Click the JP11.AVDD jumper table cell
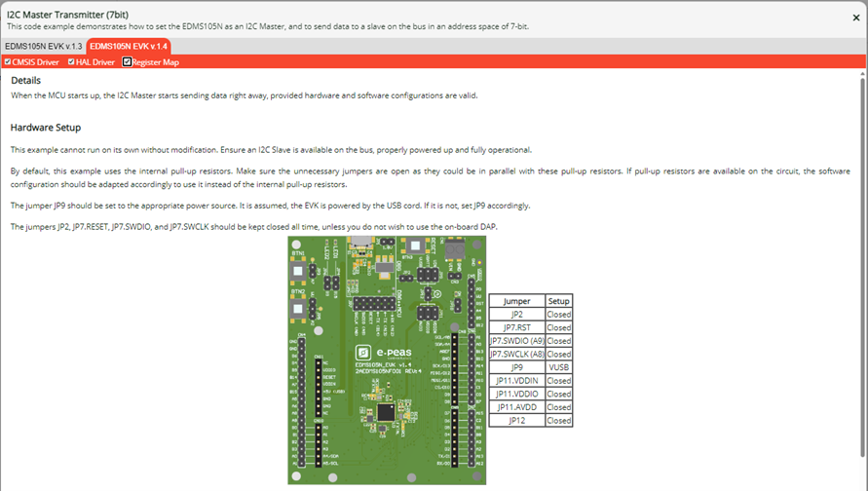The height and width of the screenshot is (491, 868). click(x=516, y=407)
